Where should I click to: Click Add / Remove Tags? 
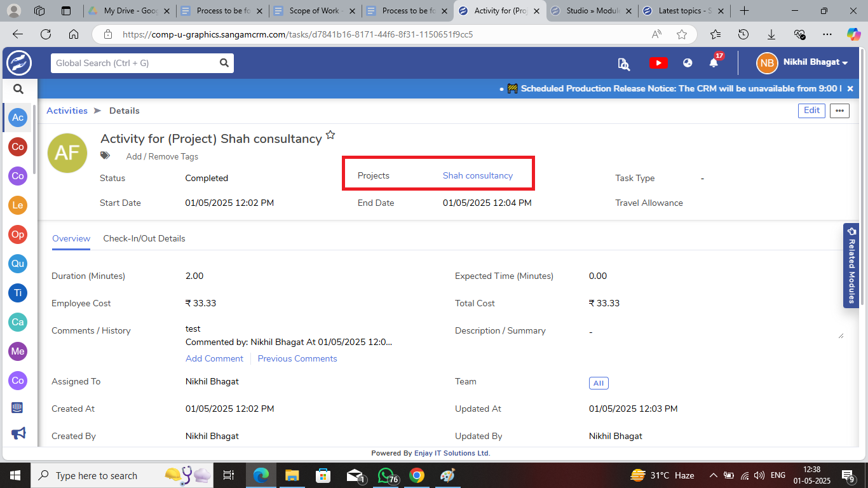[162, 156]
